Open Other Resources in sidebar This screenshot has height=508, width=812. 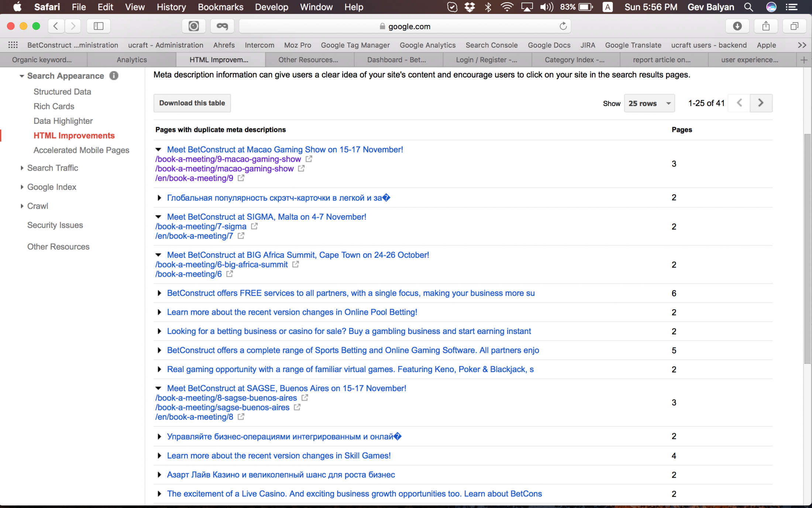[58, 247]
